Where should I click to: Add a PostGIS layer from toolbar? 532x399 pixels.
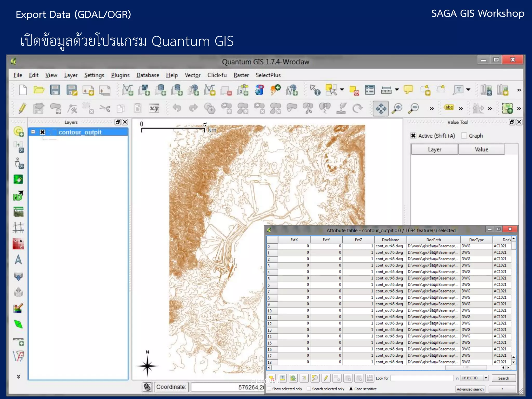161,90
